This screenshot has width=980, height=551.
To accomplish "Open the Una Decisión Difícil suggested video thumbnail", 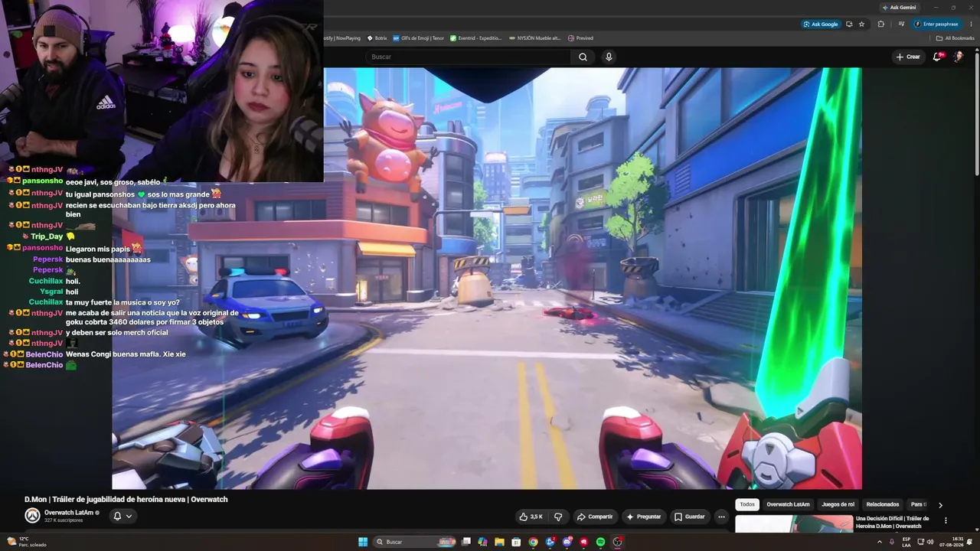I will tap(794, 523).
